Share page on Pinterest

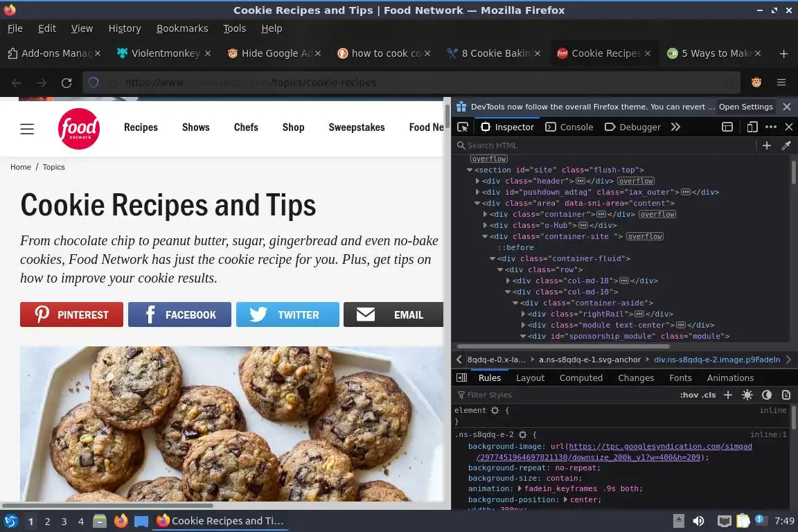point(72,314)
